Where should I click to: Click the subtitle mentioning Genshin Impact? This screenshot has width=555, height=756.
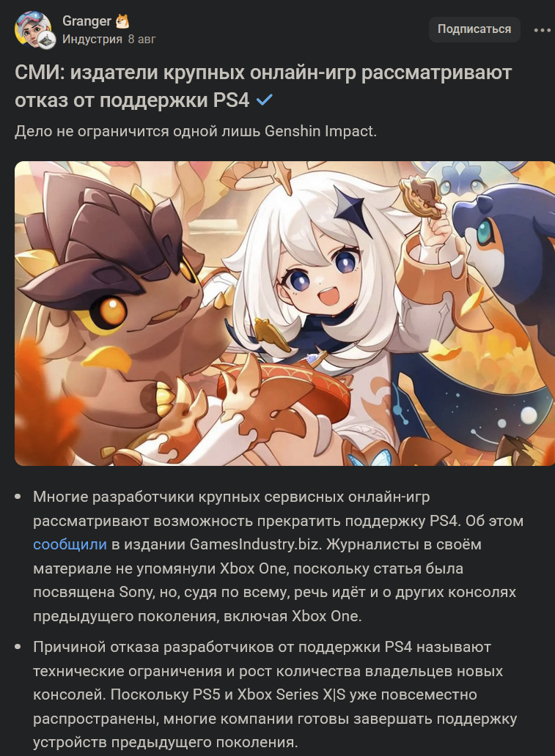click(196, 131)
